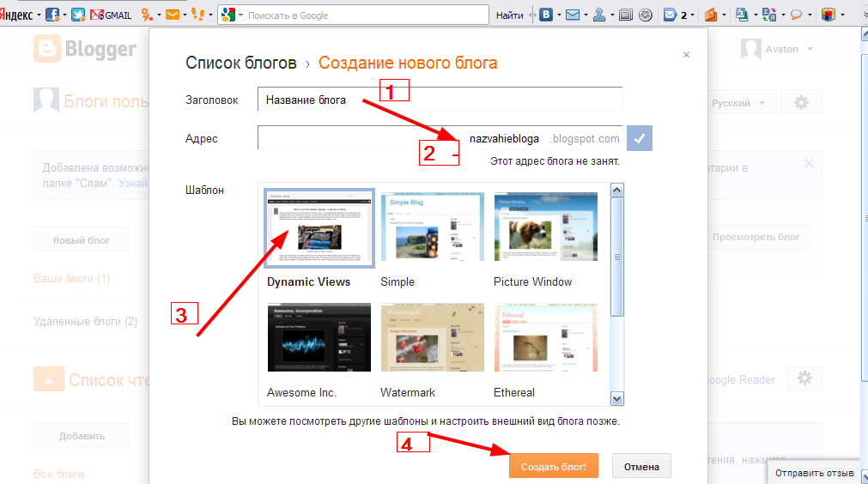Open the settings gear beside the Русский button
The width and height of the screenshot is (868, 484).
(801, 102)
